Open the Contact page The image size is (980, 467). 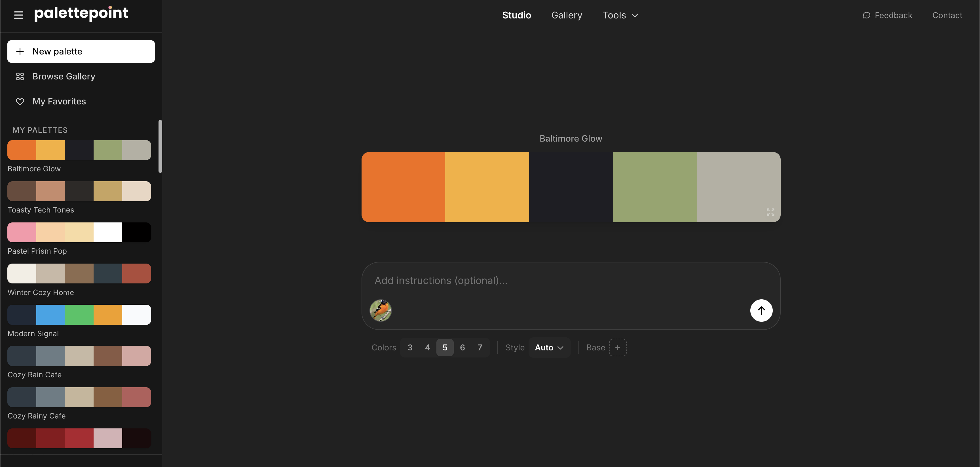click(x=947, y=15)
